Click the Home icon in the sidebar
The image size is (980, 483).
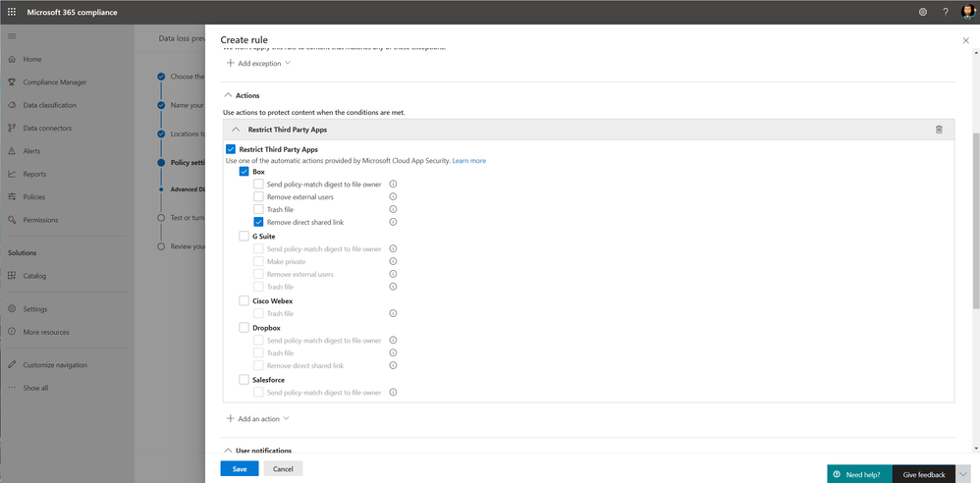pyautogui.click(x=12, y=59)
